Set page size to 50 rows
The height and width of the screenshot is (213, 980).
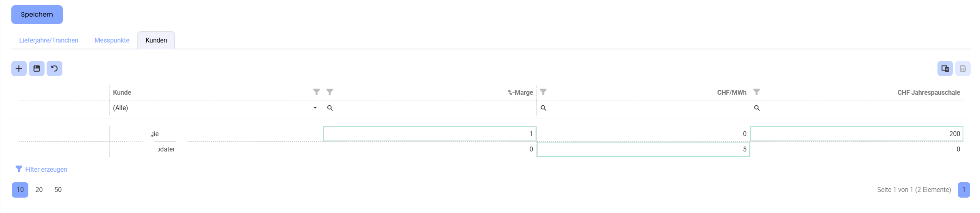[x=58, y=190]
